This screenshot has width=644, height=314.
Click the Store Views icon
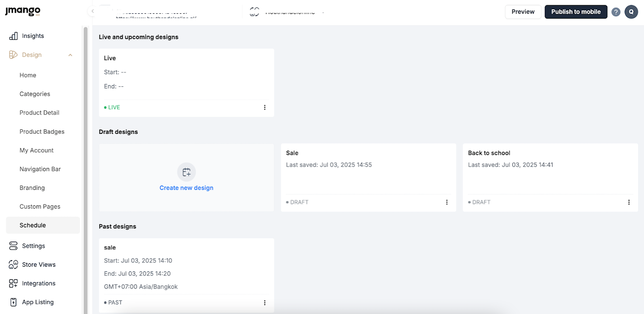click(13, 265)
